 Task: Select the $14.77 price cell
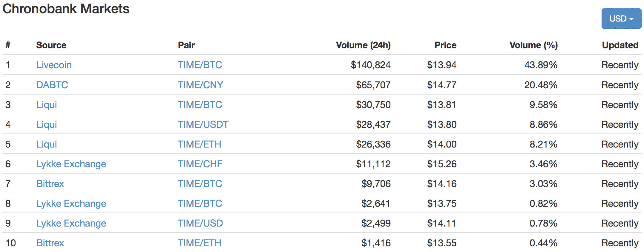(441, 85)
